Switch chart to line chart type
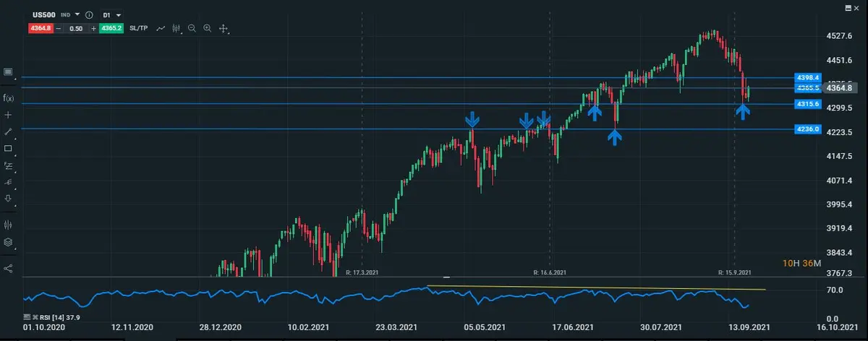Image resolution: width=868 pixels, height=341 pixels. tap(161, 28)
